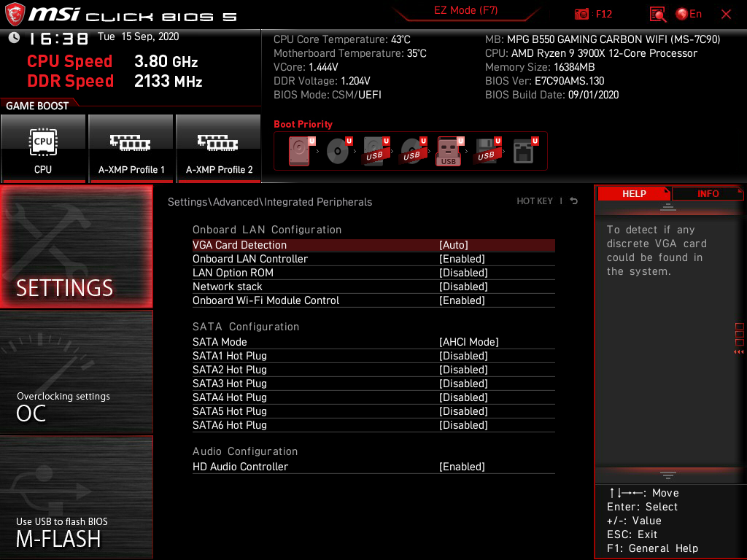Click the CPU Core Temperature: 43°C reading
This screenshot has width=747, height=560.
pyautogui.click(x=342, y=39)
